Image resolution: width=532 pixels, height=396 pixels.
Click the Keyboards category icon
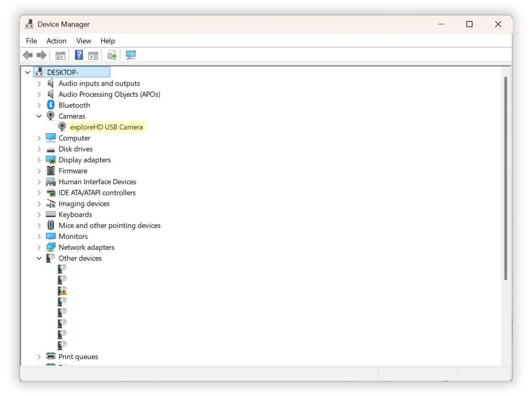coord(51,214)
